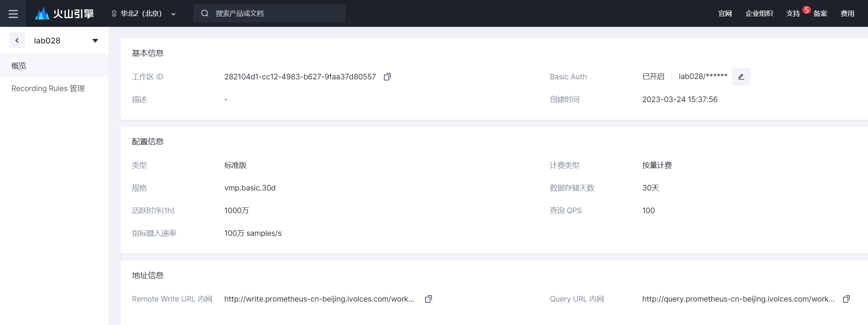Focus the 搜索产品或文档 search field

[x=276, y=14]
